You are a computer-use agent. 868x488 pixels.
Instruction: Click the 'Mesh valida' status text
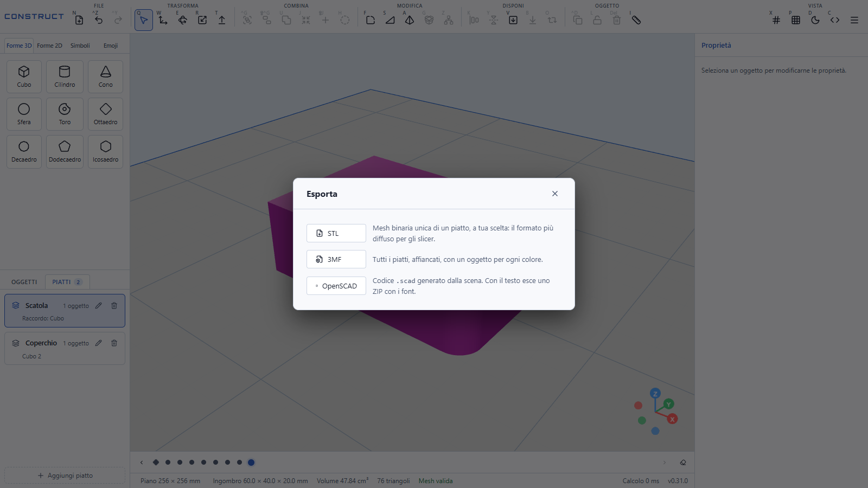coord(436,481)
